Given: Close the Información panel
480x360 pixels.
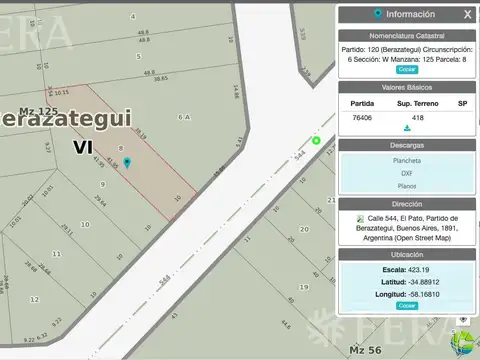Looking at the screenshot, I should (468, 14).
